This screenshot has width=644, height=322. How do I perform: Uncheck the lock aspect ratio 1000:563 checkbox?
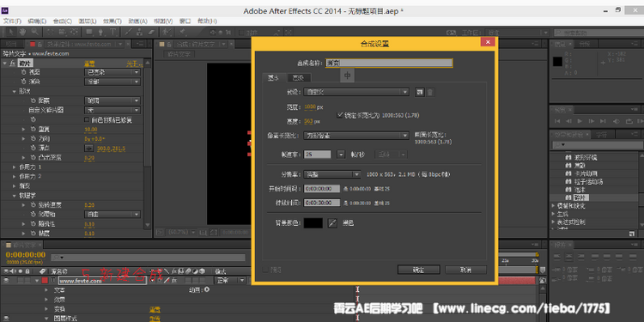[339, 115]
